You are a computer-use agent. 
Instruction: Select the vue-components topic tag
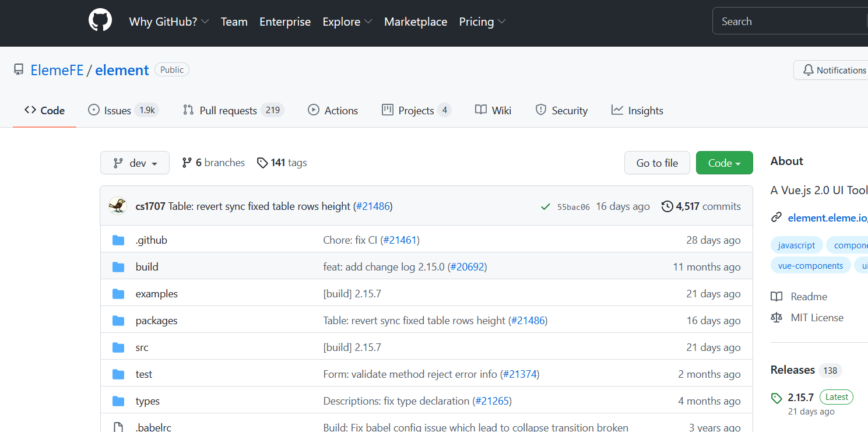[x=810, y=265]
